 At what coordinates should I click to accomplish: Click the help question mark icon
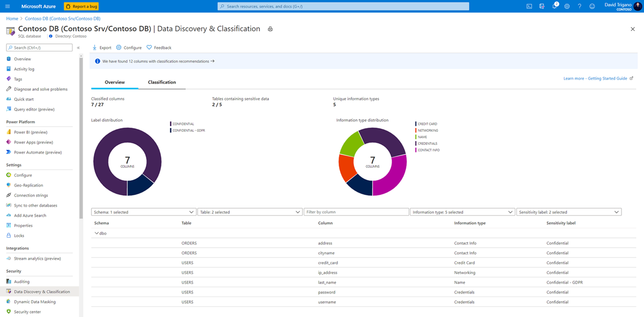579,6
